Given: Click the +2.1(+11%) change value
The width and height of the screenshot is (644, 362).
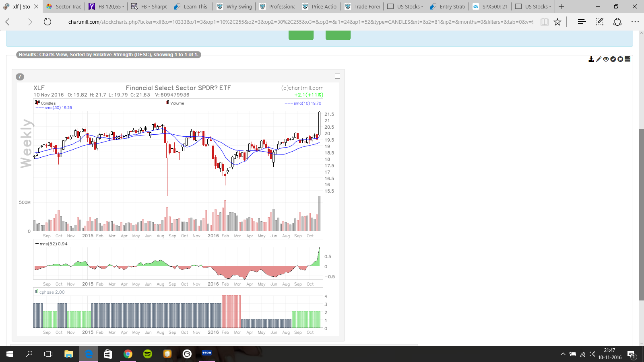Looking at the screenshot, I should click(x=309, y=95).
